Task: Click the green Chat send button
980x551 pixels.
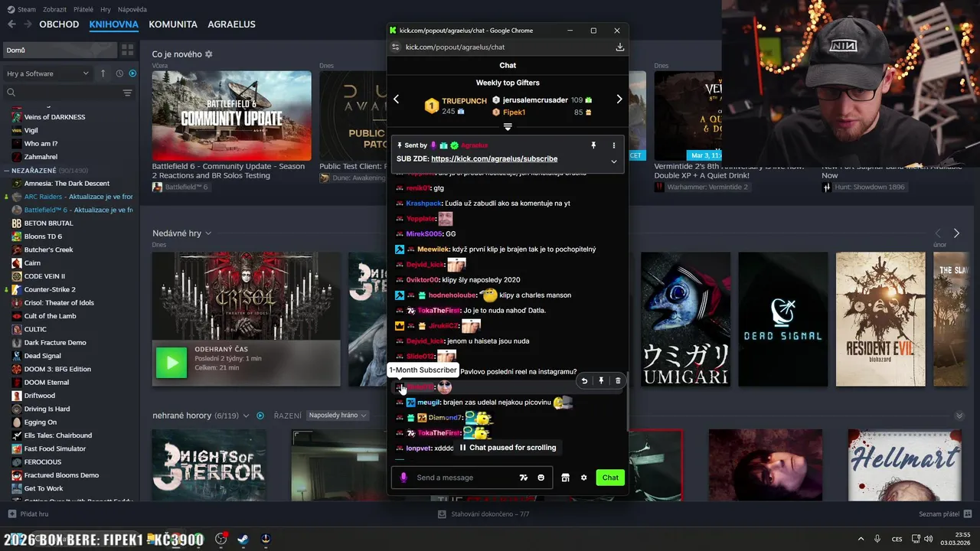Action: (610, 478)
